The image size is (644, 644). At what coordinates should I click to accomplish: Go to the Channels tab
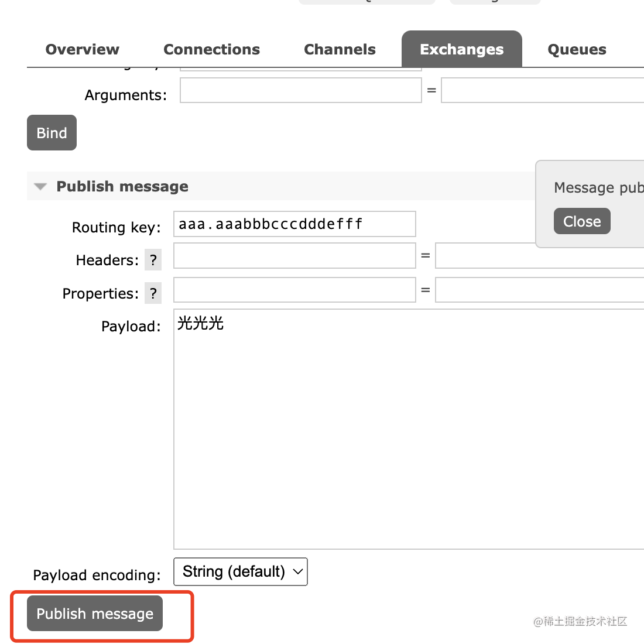340,50
